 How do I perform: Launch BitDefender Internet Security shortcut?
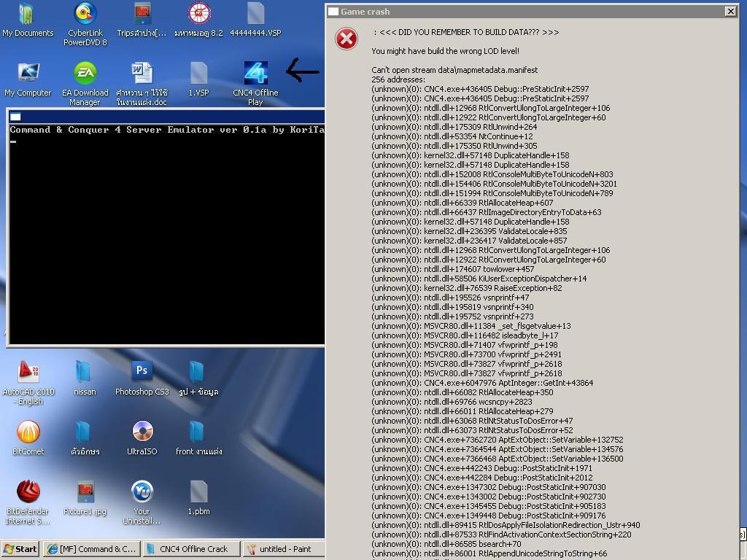[x=28, y=502]
